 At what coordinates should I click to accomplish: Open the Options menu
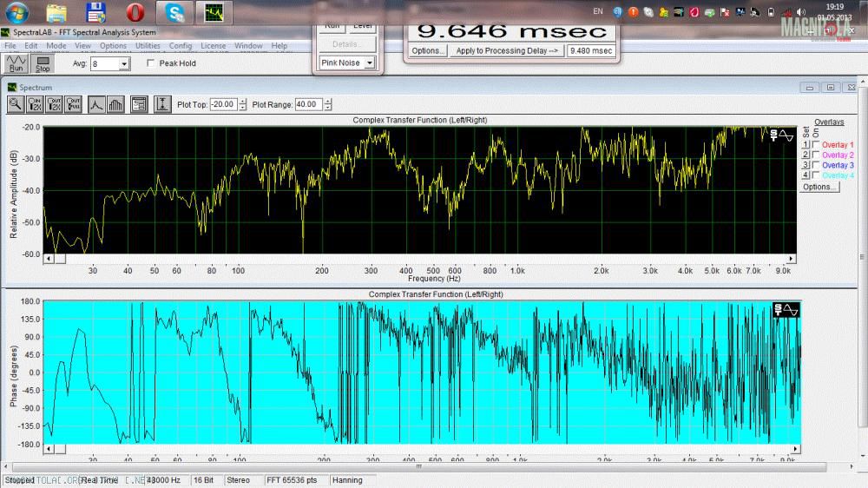pyautogui.click(x=113, y=45)
